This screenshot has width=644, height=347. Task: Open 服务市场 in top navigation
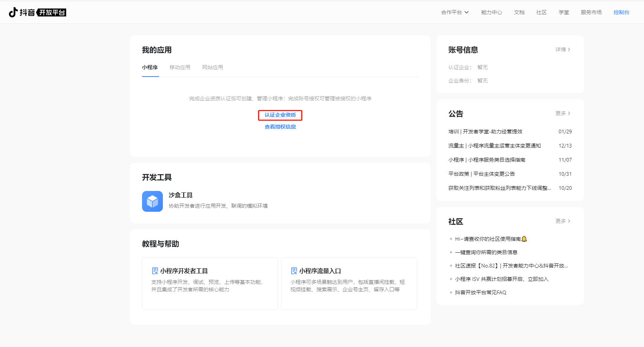(x=591, y=12)
